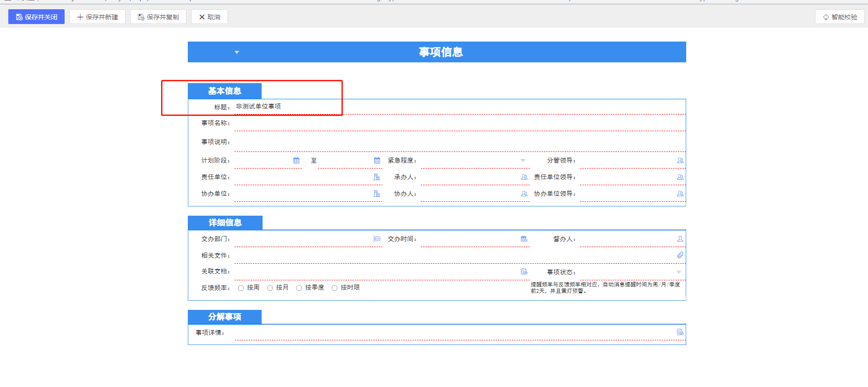Choose a person for 责任单位领导
The image size is (868, 387).
coord(680,177)
